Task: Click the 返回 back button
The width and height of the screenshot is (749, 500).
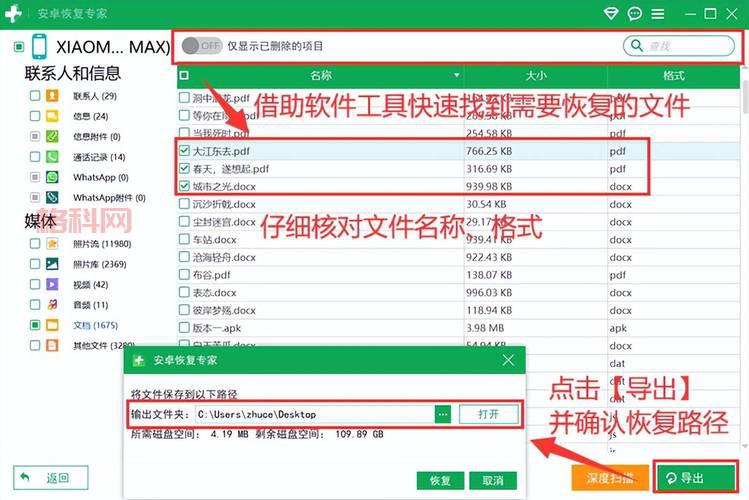Action: pyautogui.click(x=51, y=478)
